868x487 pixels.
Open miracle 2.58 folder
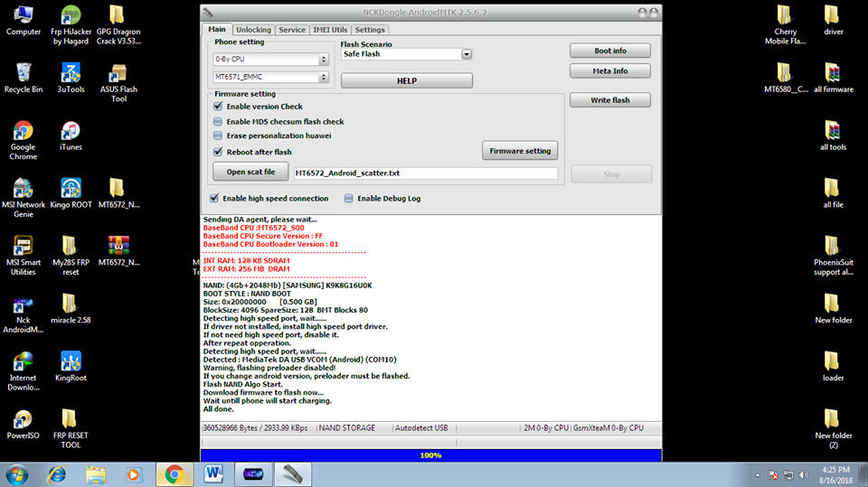[x=71, y=309]
